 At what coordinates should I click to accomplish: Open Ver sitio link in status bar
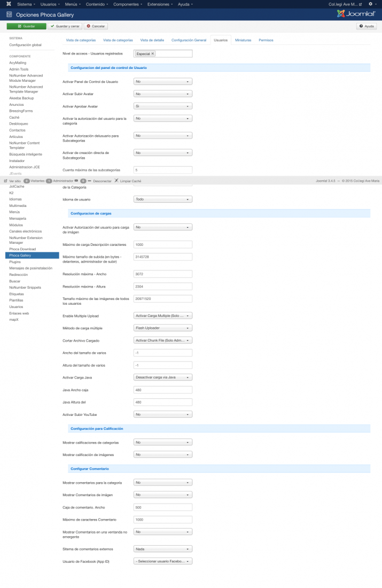pyautogui.click(x=12, y=181)
